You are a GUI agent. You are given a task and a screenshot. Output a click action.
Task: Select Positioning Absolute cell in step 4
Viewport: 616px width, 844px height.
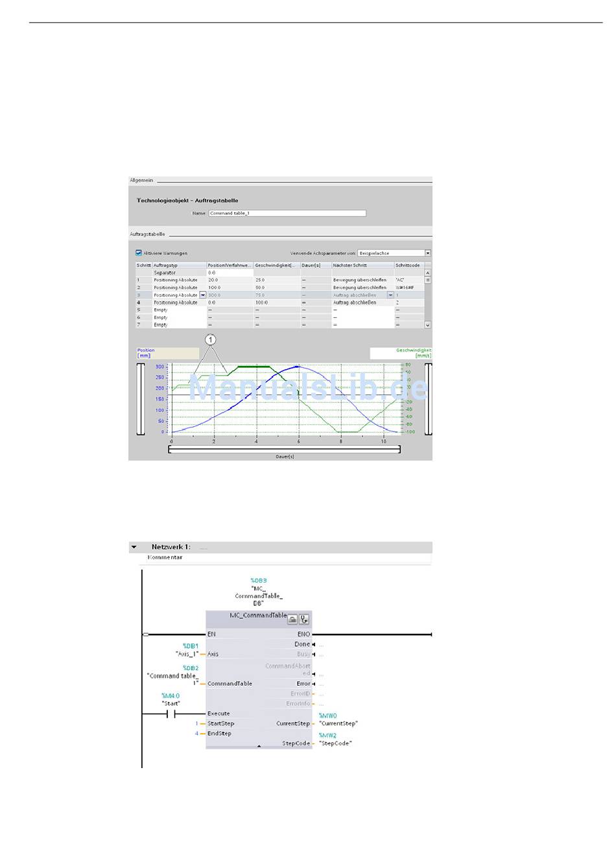[179, 302]
